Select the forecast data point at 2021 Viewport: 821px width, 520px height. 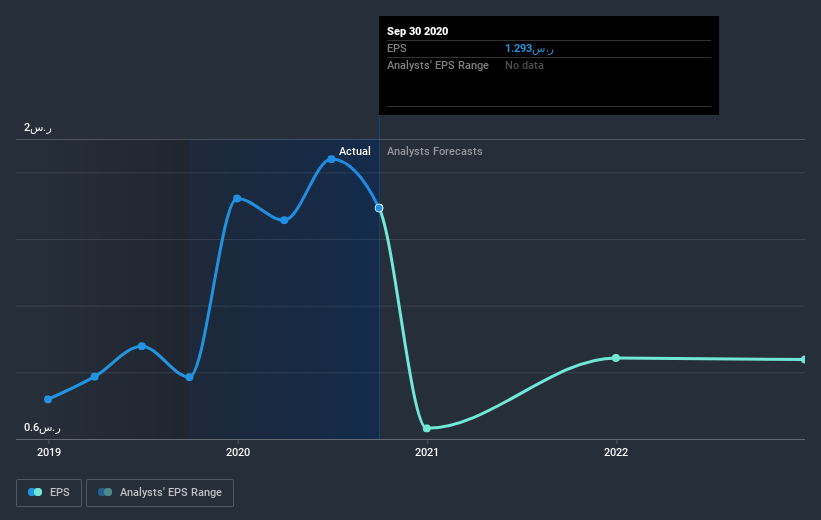click(x=427, y=428)
